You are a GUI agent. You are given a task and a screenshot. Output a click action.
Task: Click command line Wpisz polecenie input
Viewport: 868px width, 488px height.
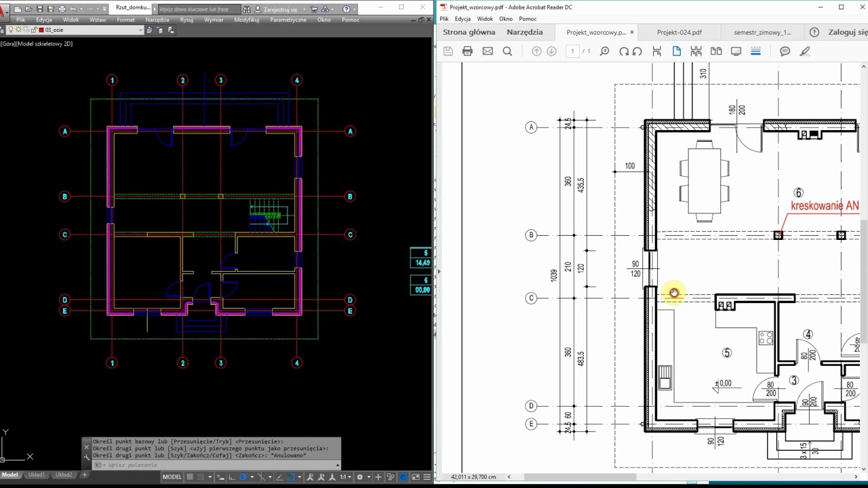tap(218, 465)
